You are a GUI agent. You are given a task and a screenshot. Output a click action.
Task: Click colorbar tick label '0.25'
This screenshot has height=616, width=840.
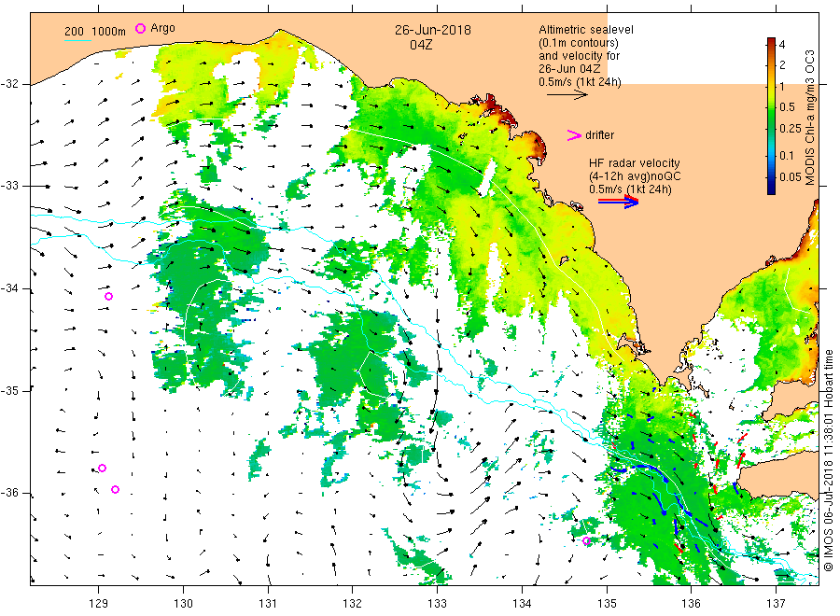pyautogui.click(x=791, y=129)
